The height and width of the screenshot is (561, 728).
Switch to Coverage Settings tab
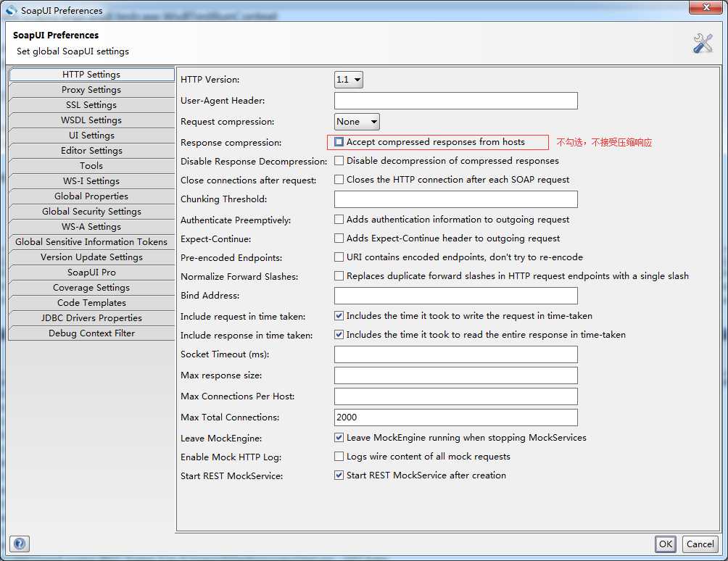(91, 287)
